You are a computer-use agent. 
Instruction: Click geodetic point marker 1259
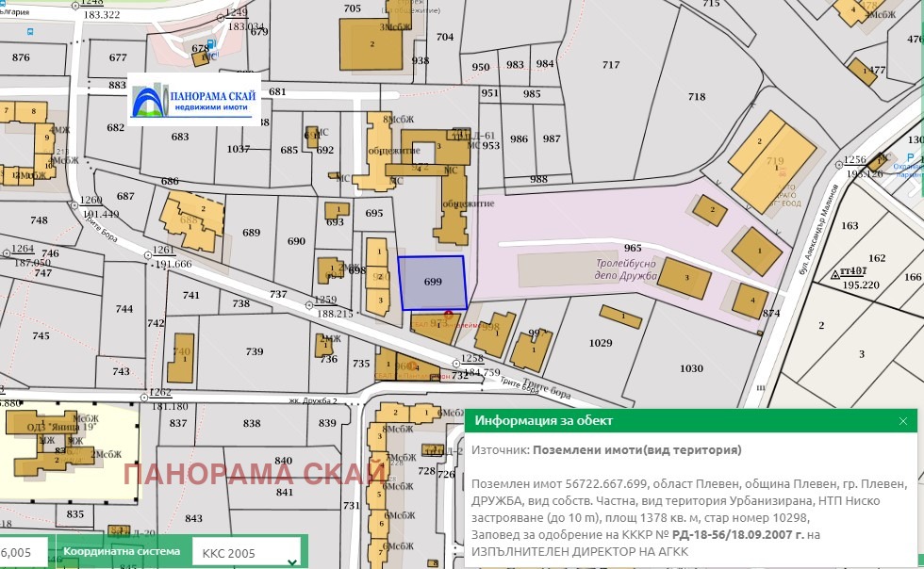click(309, 306)
